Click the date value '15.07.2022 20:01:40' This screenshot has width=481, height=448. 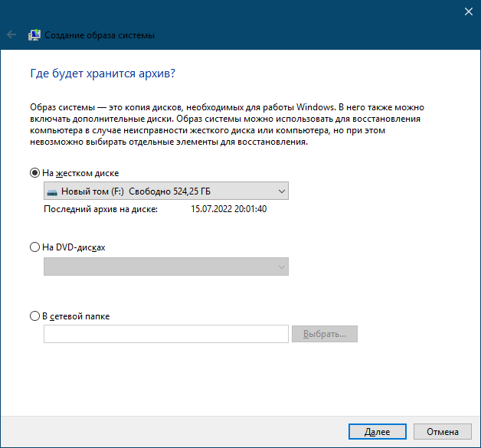(228, 209)
